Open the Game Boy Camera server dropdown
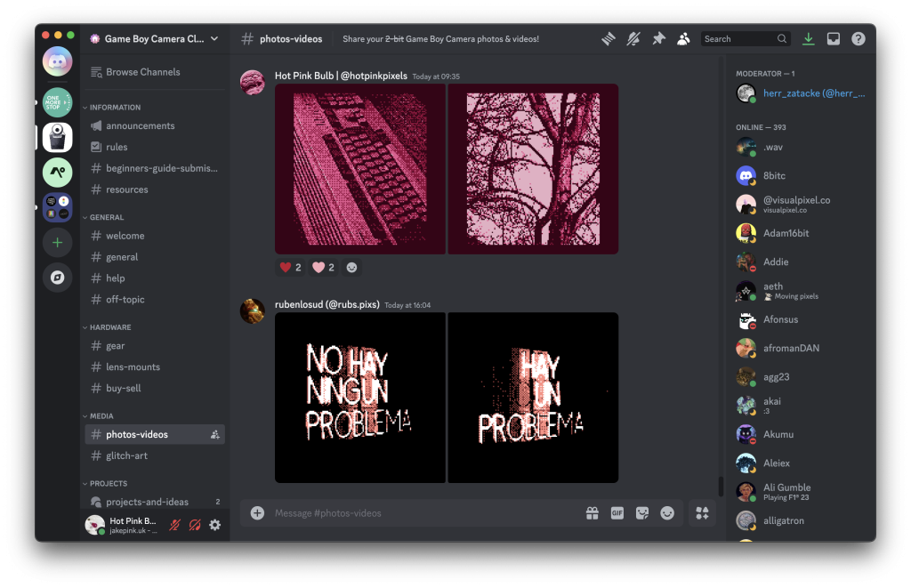This screenshot has height=588, width=911. (155, 39)
